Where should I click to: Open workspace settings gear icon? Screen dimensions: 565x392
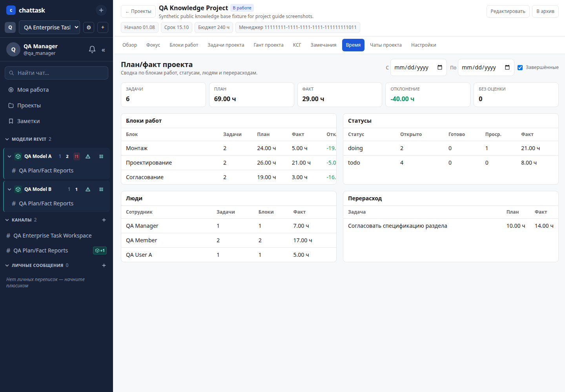coord(89,27)
